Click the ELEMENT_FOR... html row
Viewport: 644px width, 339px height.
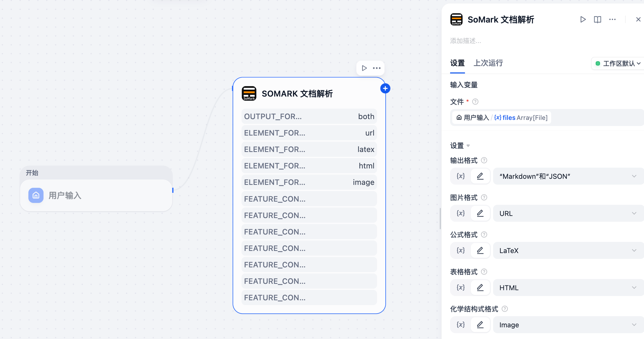tap(309, 166)
